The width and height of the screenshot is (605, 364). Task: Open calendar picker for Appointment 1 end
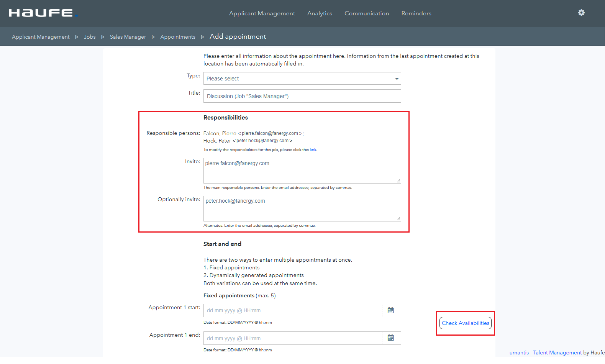coord(390,338)
